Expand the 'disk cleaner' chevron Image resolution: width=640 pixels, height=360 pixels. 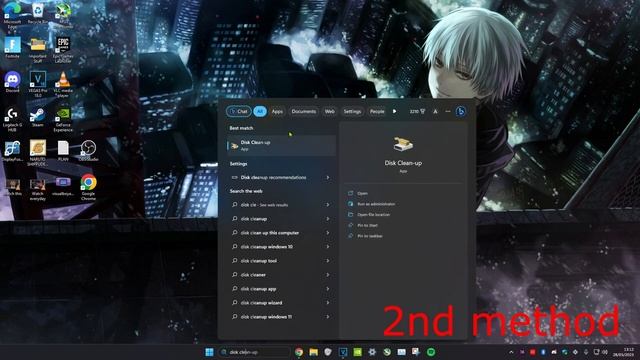tap(328, 275)
